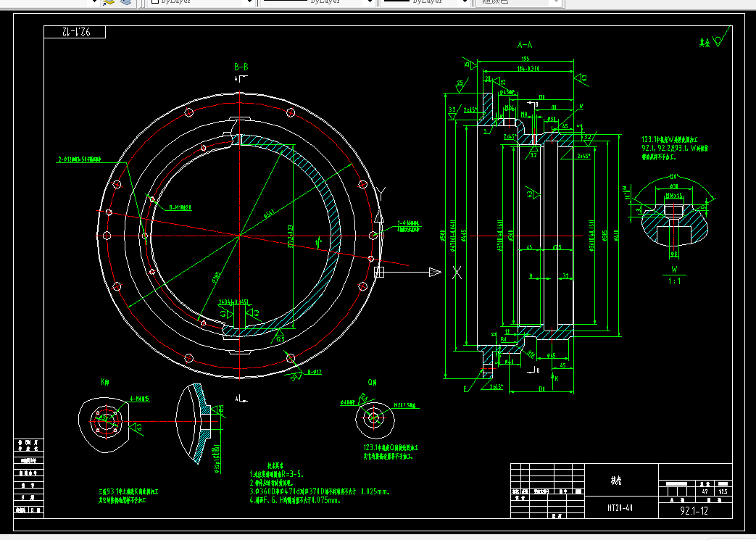Screen dimensions: 756x540
Task: Click the value 47 in the title block
Action: [x=705, y=491]
